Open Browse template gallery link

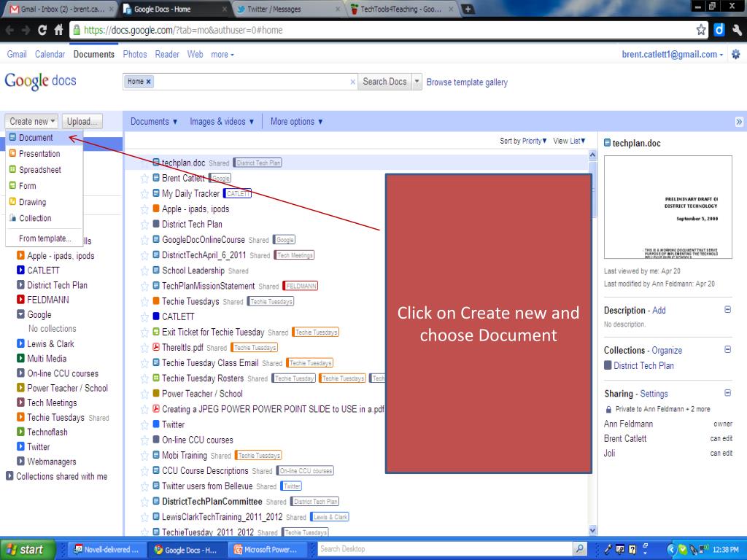(467, 82)
